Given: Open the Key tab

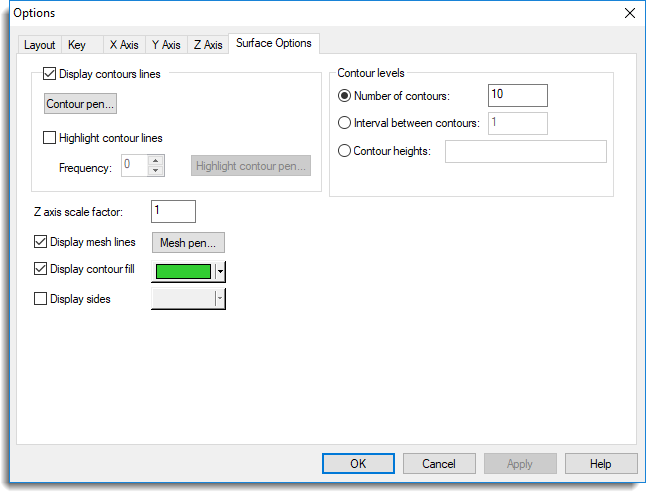Looking at the screenshot, I should coord(77,45).
